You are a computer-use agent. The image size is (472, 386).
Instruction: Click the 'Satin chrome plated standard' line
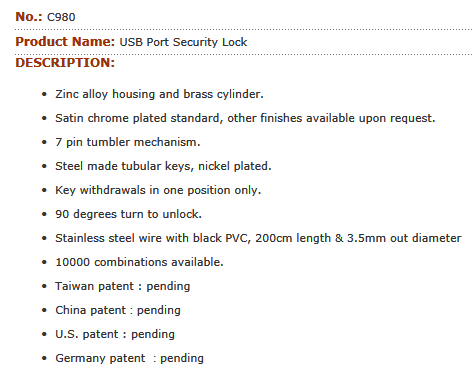point(245,118)
